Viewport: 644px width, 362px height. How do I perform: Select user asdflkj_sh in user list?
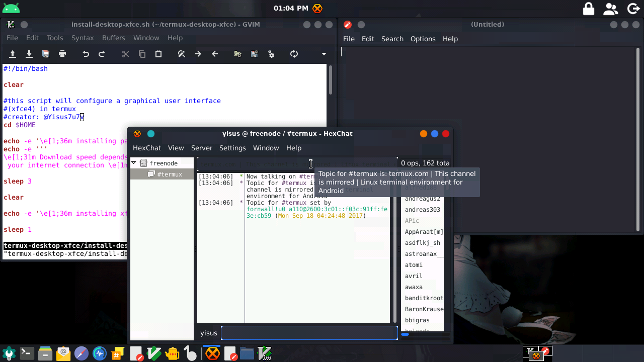(x=423, y=243)
